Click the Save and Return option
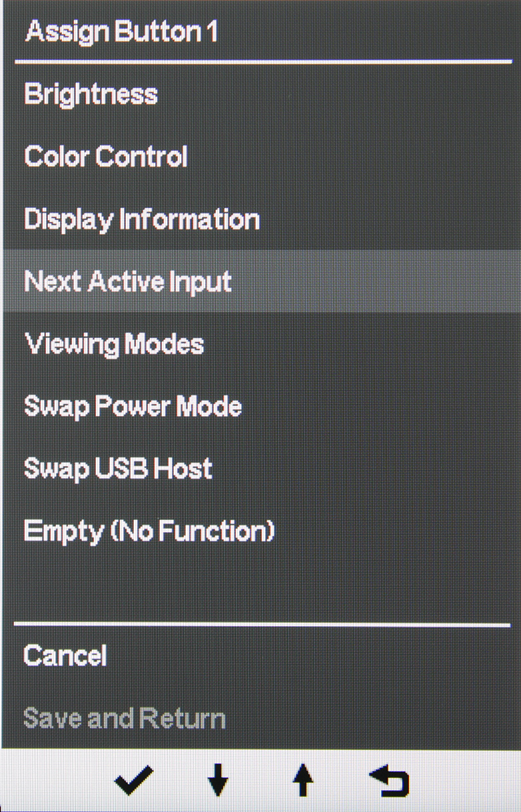 pos(124,719)
